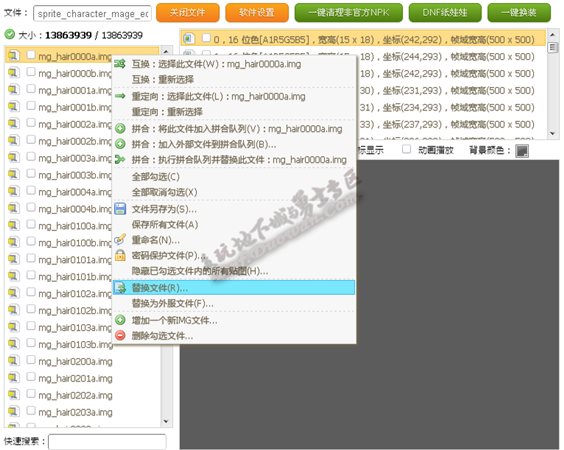This screenshot has width=564, height=450.
Task: Click the red minus icon for 删除勾选文件
Action: [x=120, y=335]
